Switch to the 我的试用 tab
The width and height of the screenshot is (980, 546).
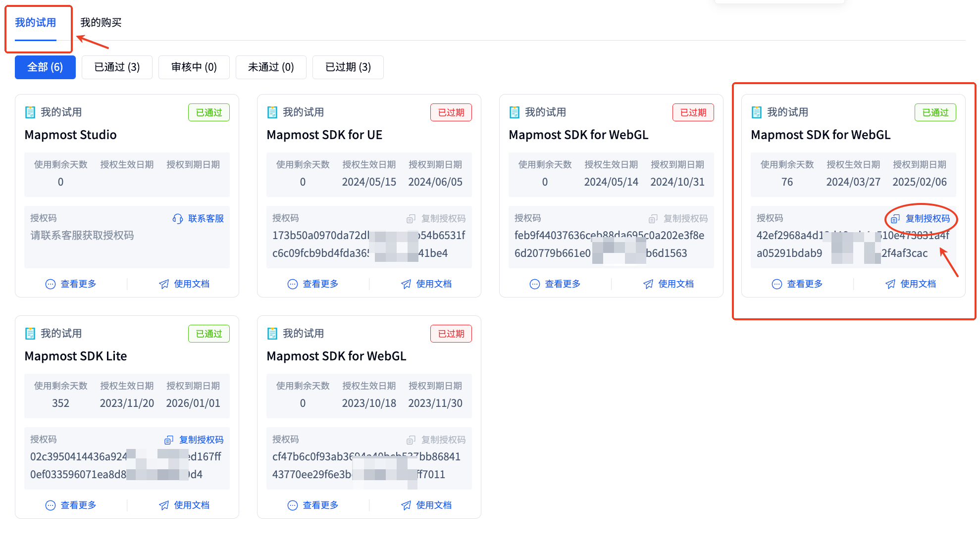click(x=35, y=23)
